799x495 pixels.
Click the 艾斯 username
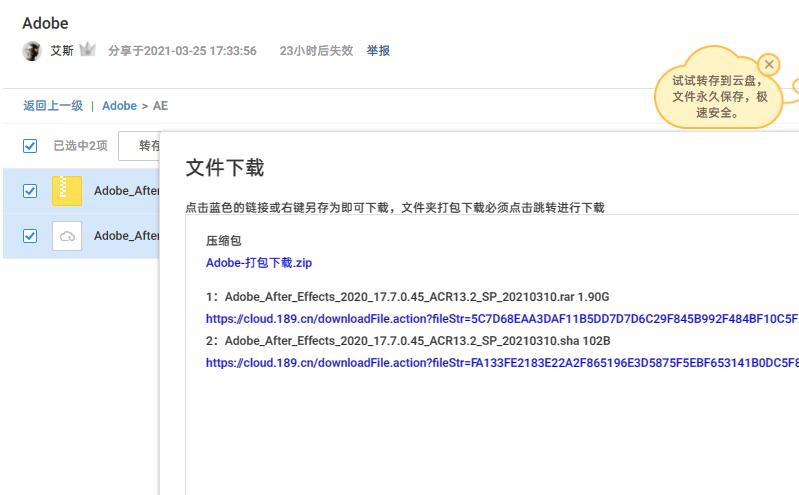[62, 50]
